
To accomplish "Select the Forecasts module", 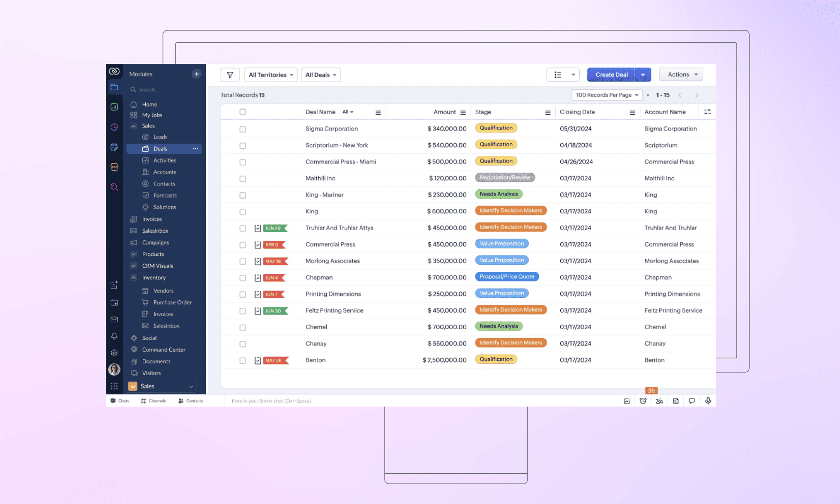I will click(165, 195).
